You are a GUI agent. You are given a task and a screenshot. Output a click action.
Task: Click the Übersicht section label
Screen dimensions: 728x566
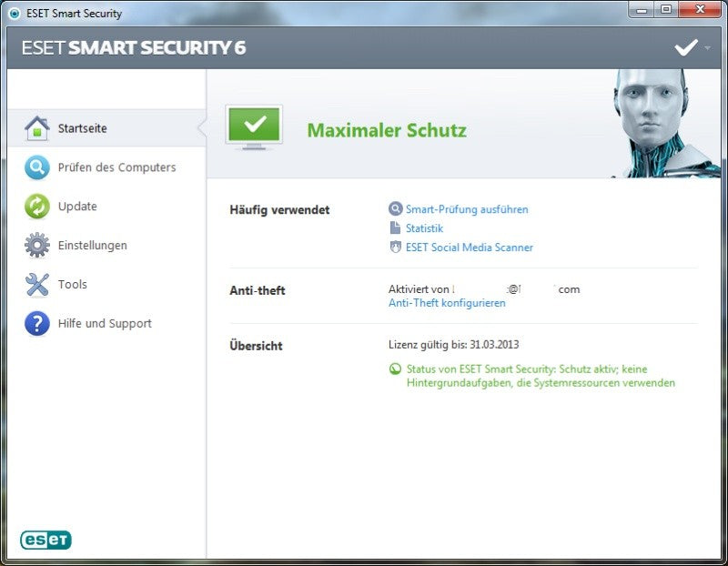(256, 346)
